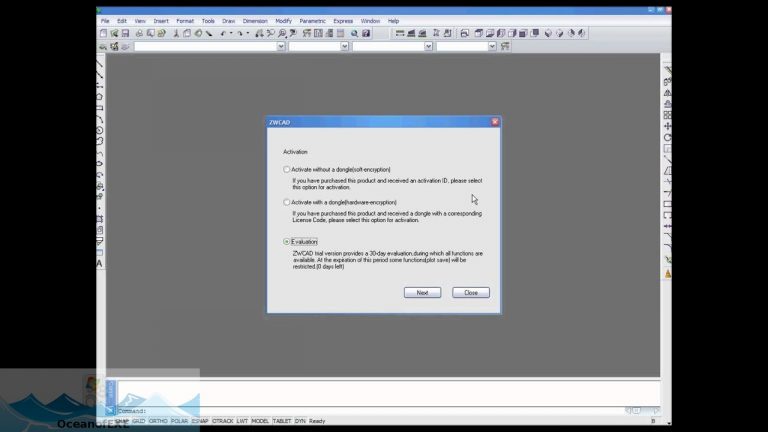Open the Express menu
The height and width of the screenshot is (432, 768).
point(343,21)
